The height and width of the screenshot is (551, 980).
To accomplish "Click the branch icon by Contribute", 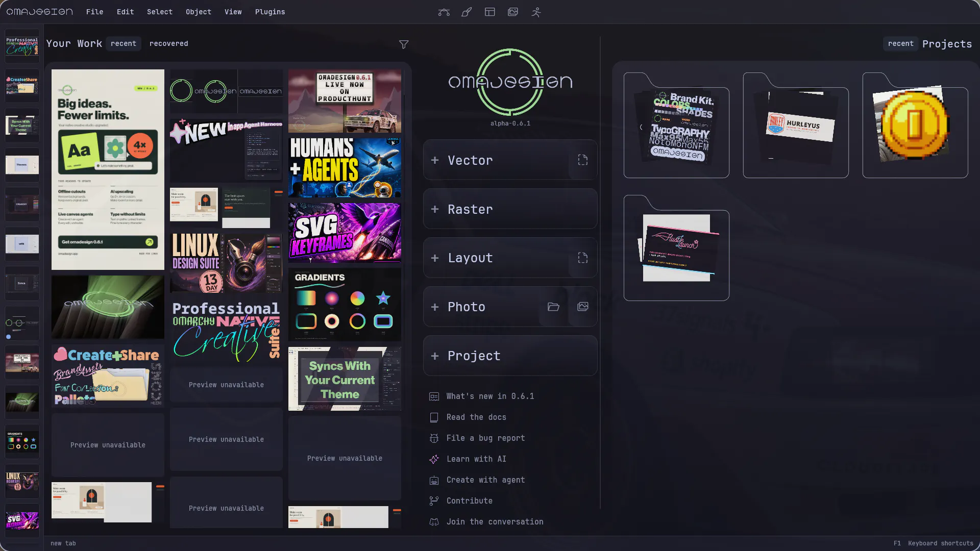I will tap(434, 501).
